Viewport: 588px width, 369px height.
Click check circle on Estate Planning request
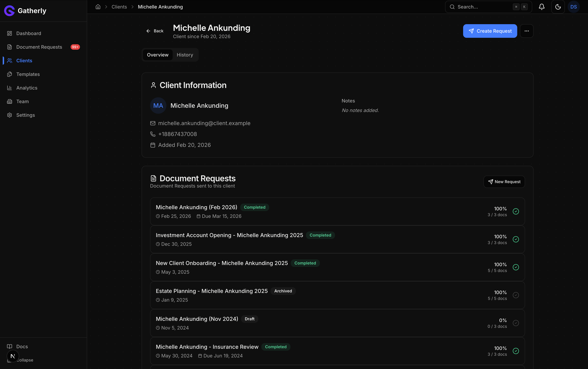pos(516,295)
